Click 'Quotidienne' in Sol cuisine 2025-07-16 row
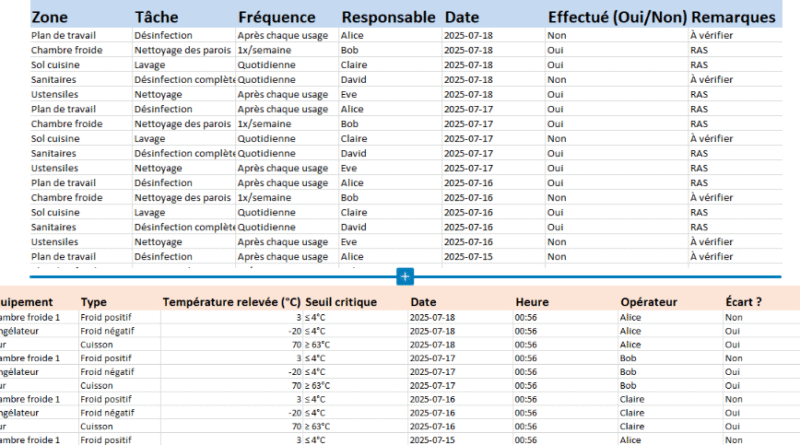800x445 pixels. (x=266, y=212)
